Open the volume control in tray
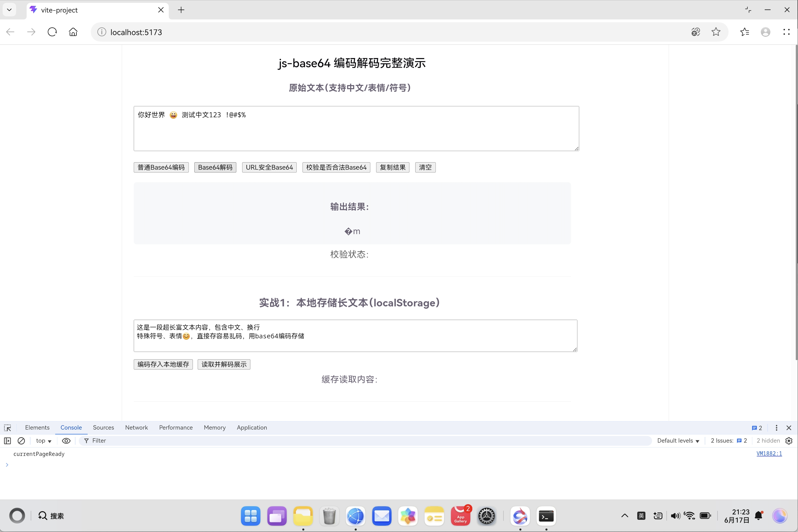This screenshot has height=532, width=798. click(x=675, y=516)
